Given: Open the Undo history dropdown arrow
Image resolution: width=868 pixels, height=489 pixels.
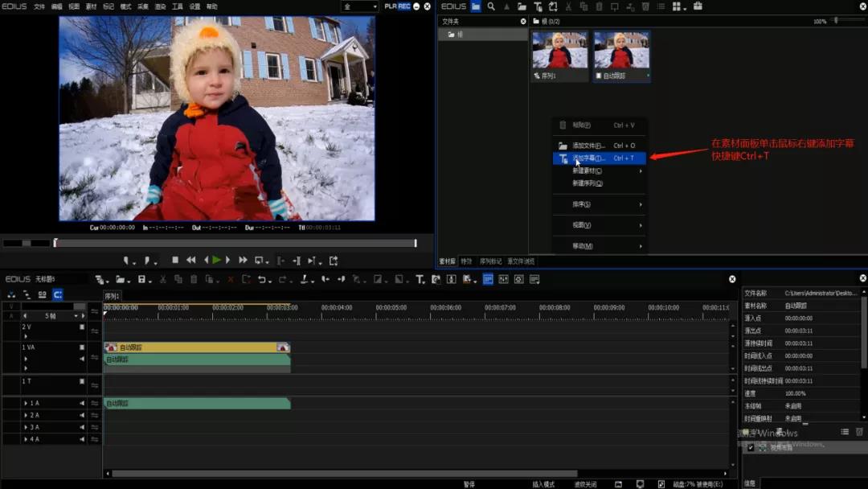Looking at the screenshot, I should [269, 281].
